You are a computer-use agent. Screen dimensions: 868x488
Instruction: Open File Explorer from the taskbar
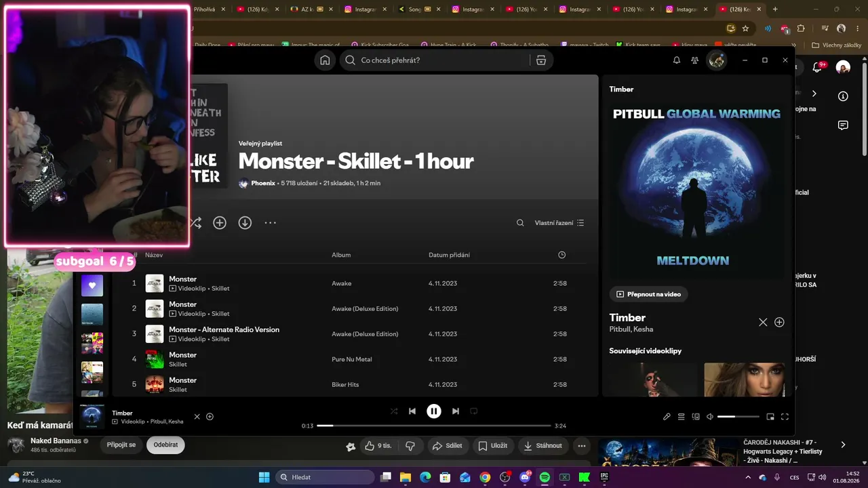[405, 477]
